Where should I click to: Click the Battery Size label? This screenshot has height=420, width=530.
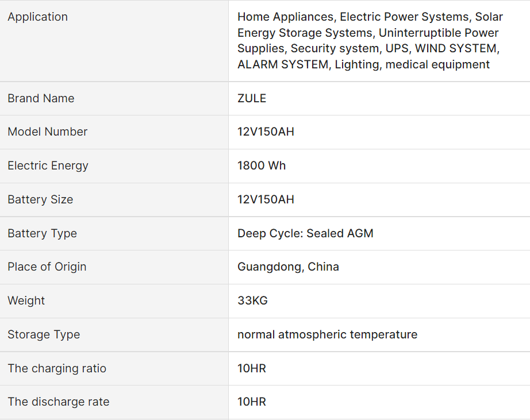pos(40,199)
